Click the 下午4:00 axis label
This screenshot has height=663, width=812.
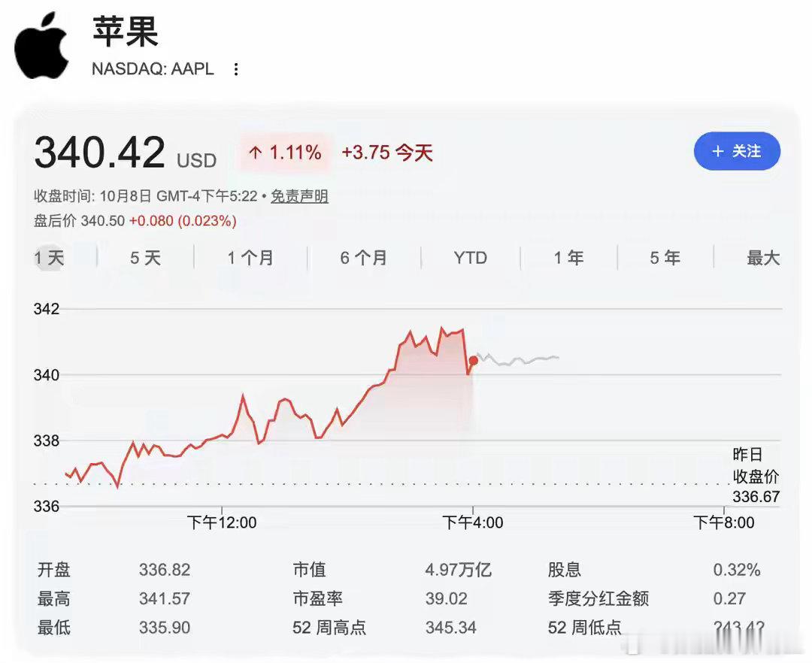(472, 522)
